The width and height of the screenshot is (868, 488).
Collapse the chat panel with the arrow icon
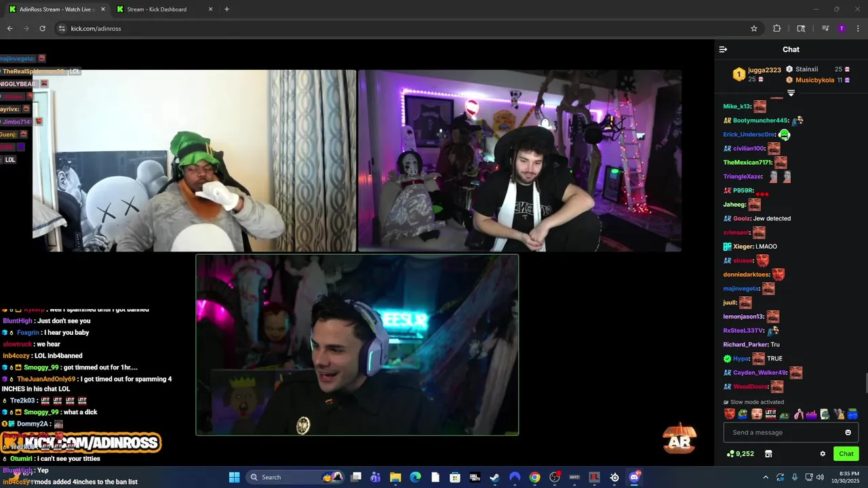723,49
